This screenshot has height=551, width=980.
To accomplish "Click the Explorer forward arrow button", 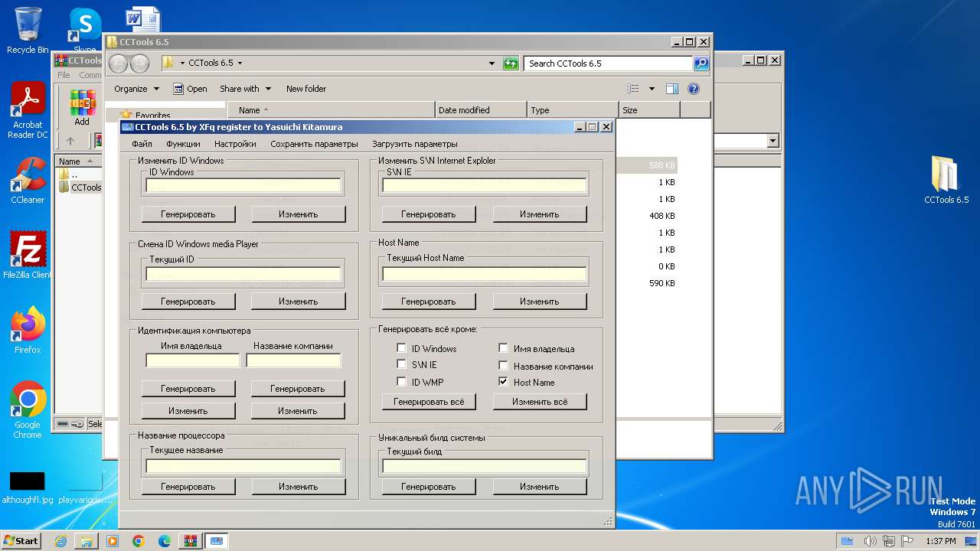I will pyautogui.click(x=139, y=64).
